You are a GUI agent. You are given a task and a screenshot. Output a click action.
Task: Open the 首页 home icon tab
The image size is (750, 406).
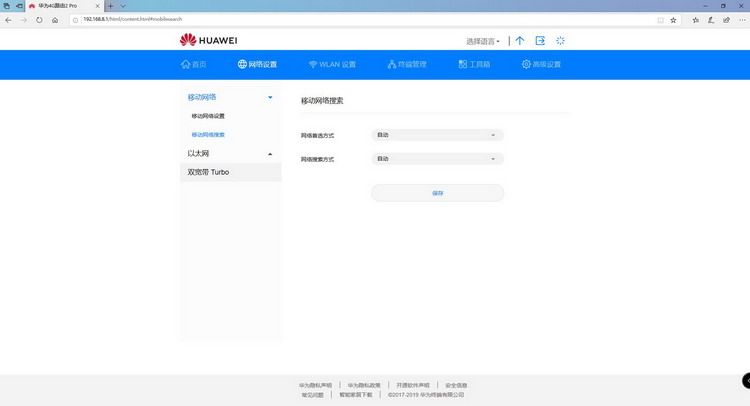click(194, 64)
